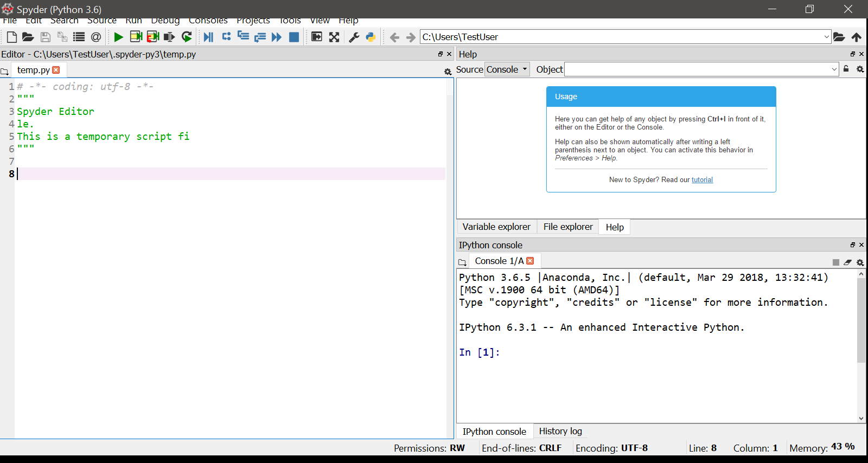
Task: Click the In [1]: console prompt
Action: [480, 352]
